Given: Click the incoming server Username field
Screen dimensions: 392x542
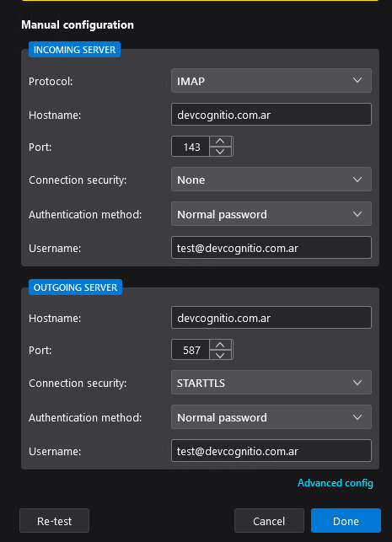Looking at the screenshot, I should 271,248.
